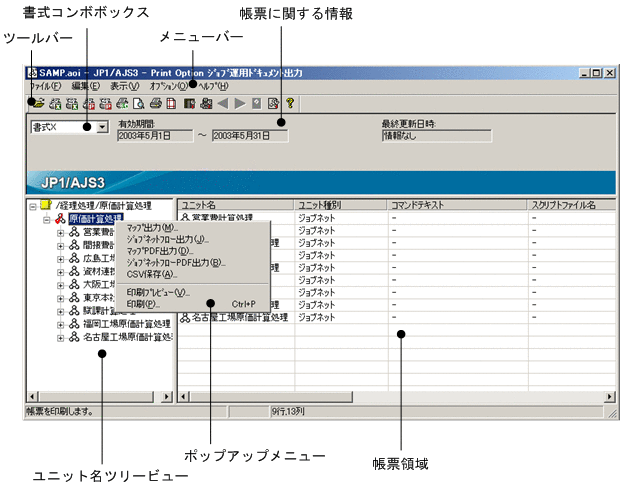Click the ユニット名 column header
Viewport: 623px width, 488px height.
coord(236,205)
